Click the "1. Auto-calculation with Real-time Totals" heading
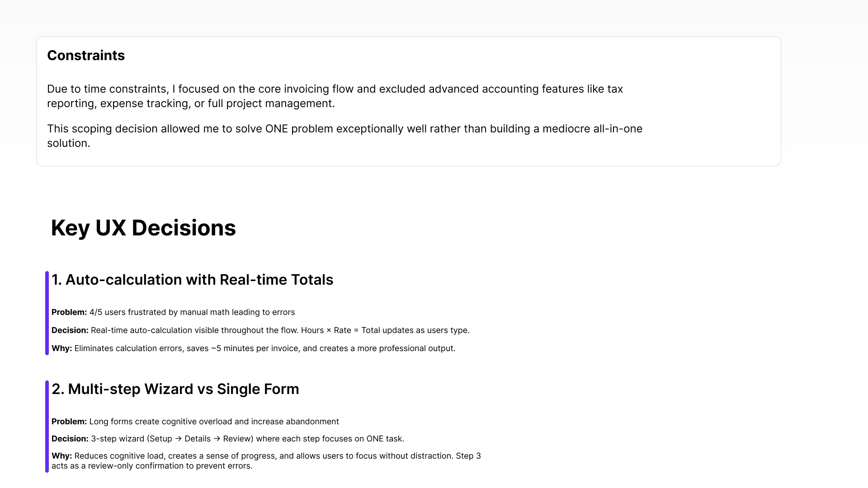Image resolution: width=868 pixels, height=488 pixels. (192, 280)
